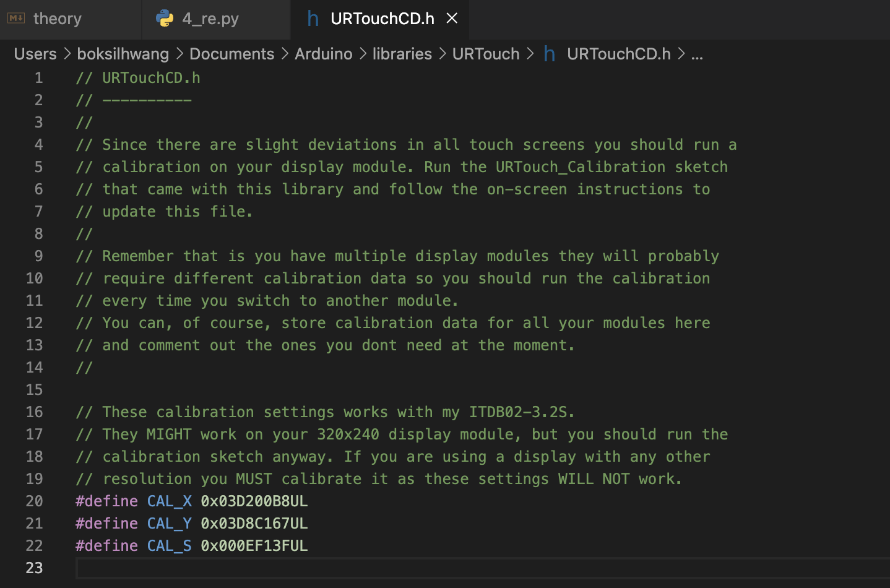Click the URTouch folder breadcrumb

click(x=486, y=54)
